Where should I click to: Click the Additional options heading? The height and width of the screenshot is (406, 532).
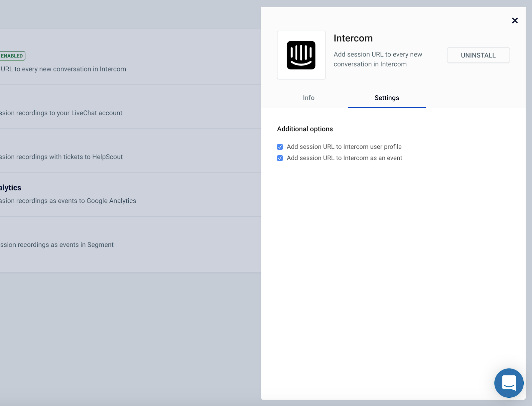tap(305, 129)
